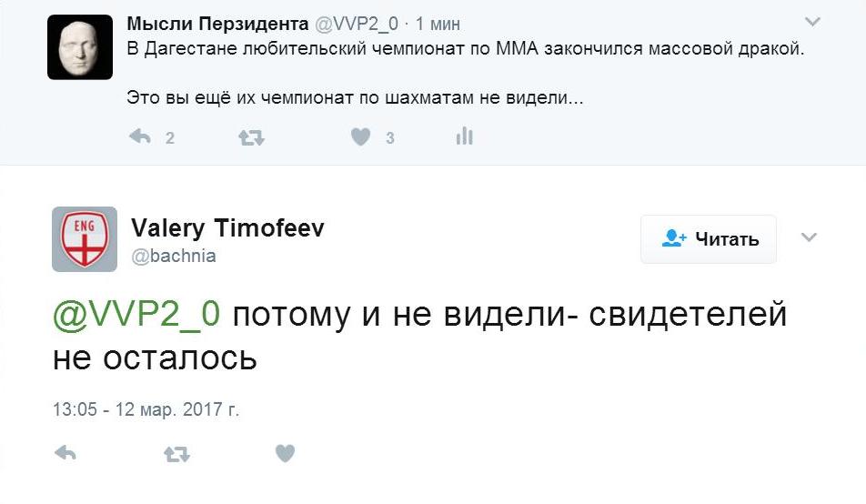
Task: Retweet the Мысли Перзидента tweet
Action: (x=250, y=137)
